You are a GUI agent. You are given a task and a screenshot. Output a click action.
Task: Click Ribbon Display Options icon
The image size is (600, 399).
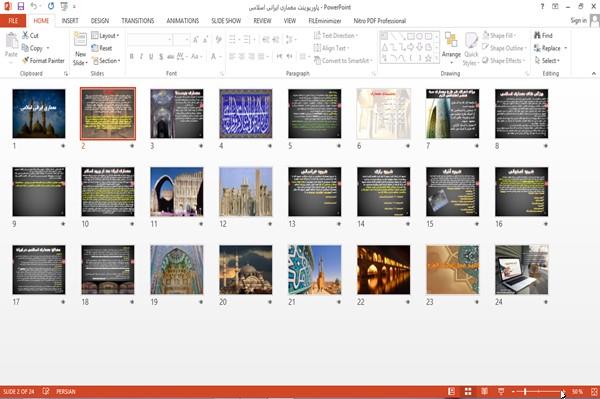coord(555,7)
